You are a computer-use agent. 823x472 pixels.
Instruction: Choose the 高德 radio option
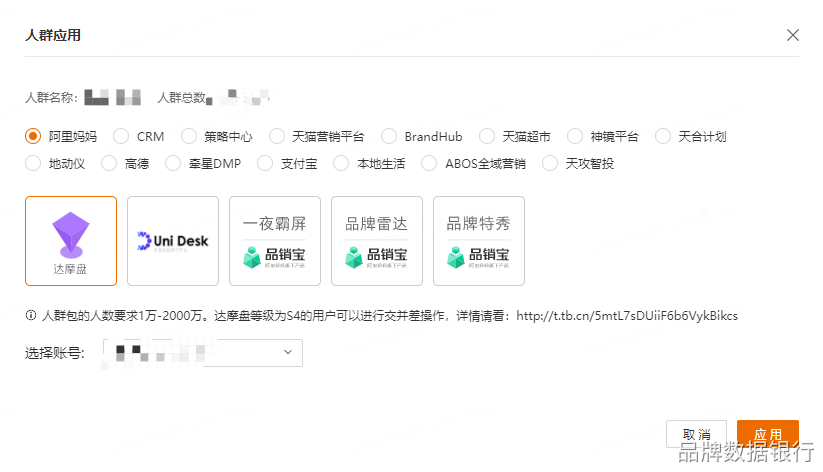(x=109, y=163)
